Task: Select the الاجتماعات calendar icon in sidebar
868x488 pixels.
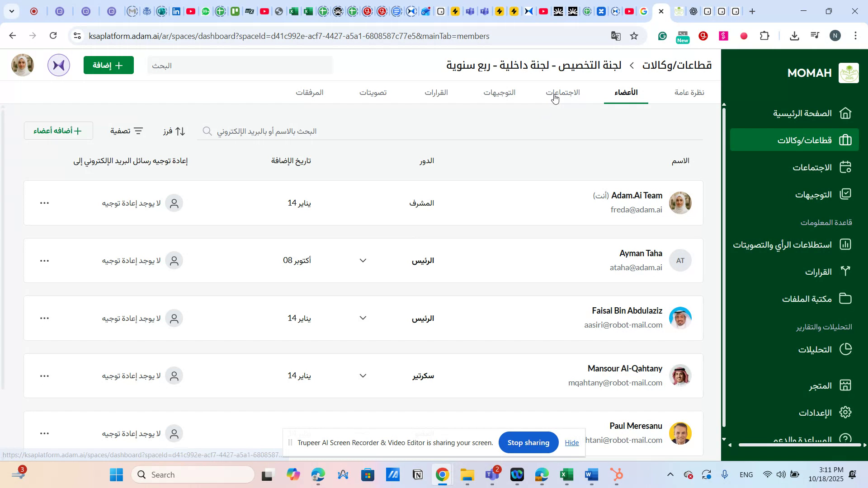Action: click(845, 167)
